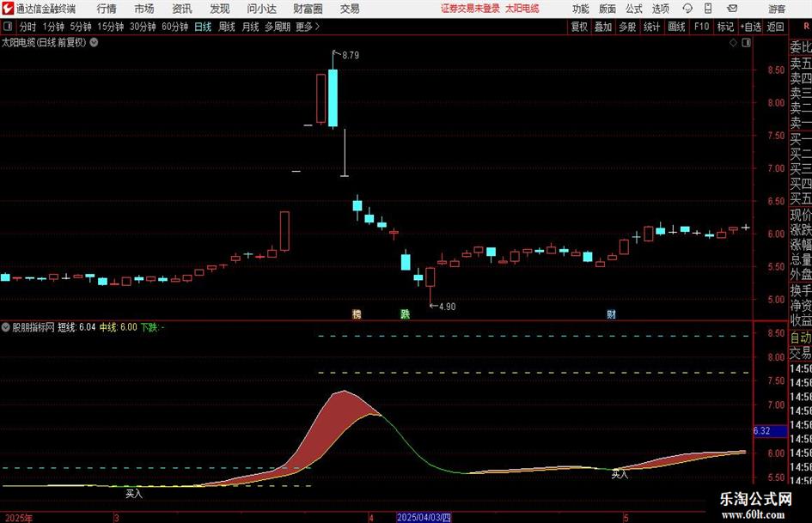The height and width of the screenshot is (523, 812).
Task: Switch to 30分钟 period
Action: 143,27
